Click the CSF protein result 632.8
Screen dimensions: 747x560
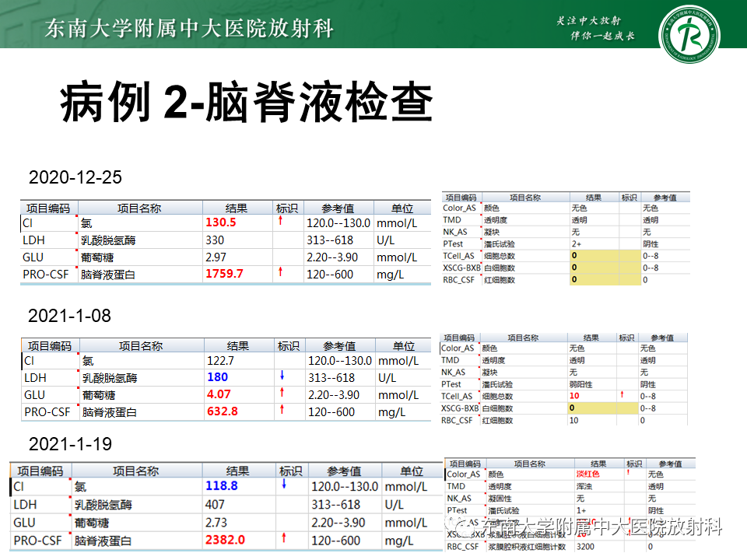(x=223, y=411)
